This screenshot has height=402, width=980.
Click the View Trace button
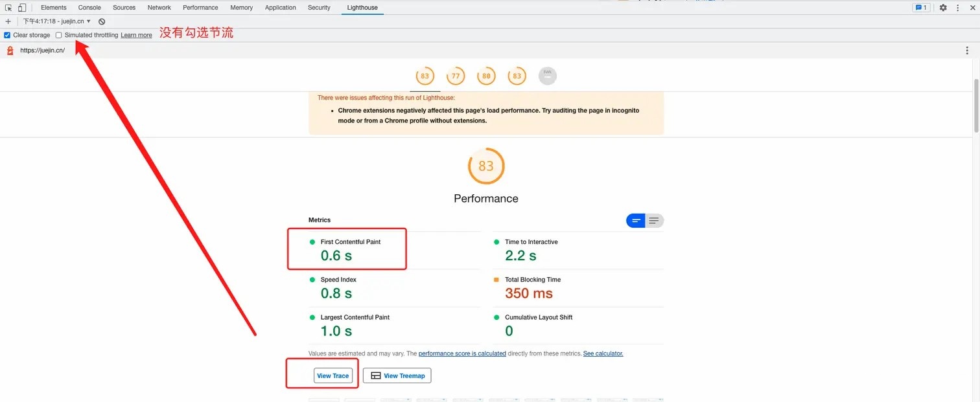[333, 375]
